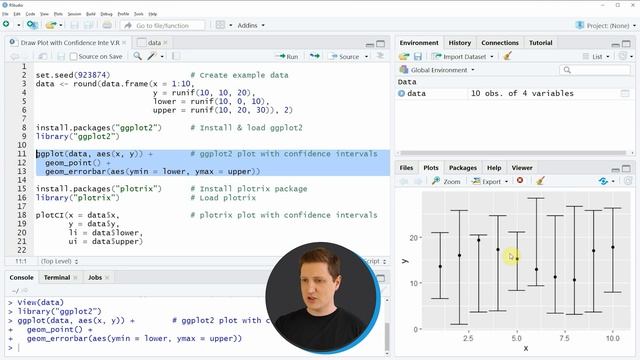Clear all plots with the broom icon
Image resolution: width=640 pixels, height=360 pixels.
pos(540,180)
